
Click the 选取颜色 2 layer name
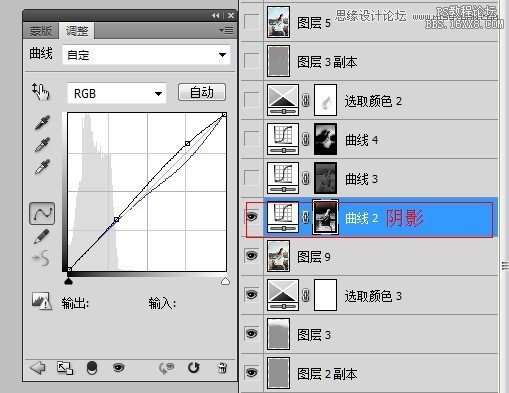pos(373,101)
